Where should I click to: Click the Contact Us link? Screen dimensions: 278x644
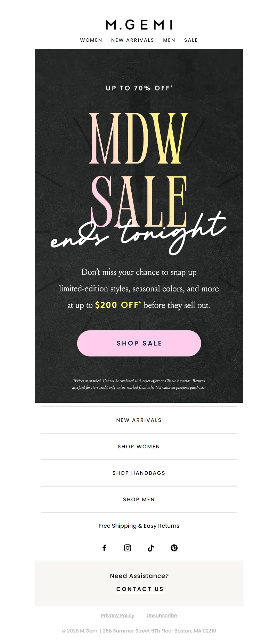(x=140, y=589)
